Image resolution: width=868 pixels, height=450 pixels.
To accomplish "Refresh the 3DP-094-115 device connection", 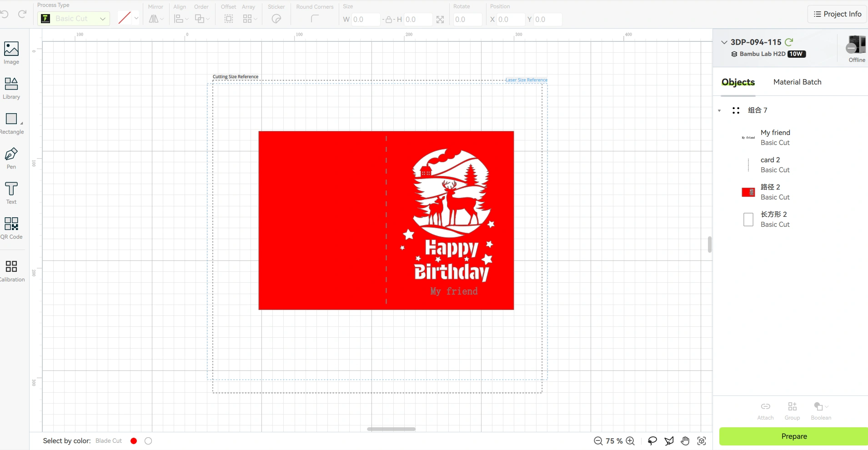I will [x=789, y=42].
